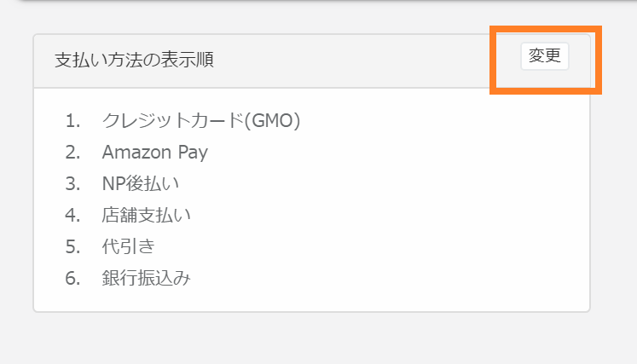Select 銀行振込み payment method
Image resolution: width=637 pixels, height=364 pixels.
[146, 279]
